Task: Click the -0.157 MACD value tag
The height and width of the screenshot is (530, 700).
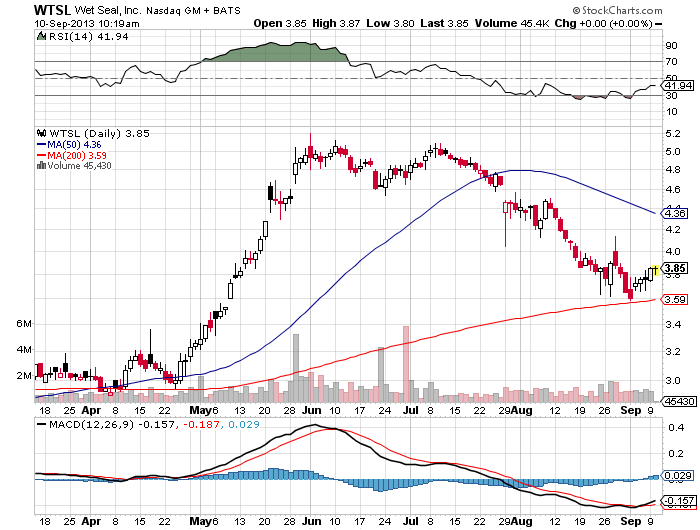Action: coord(679,501)
